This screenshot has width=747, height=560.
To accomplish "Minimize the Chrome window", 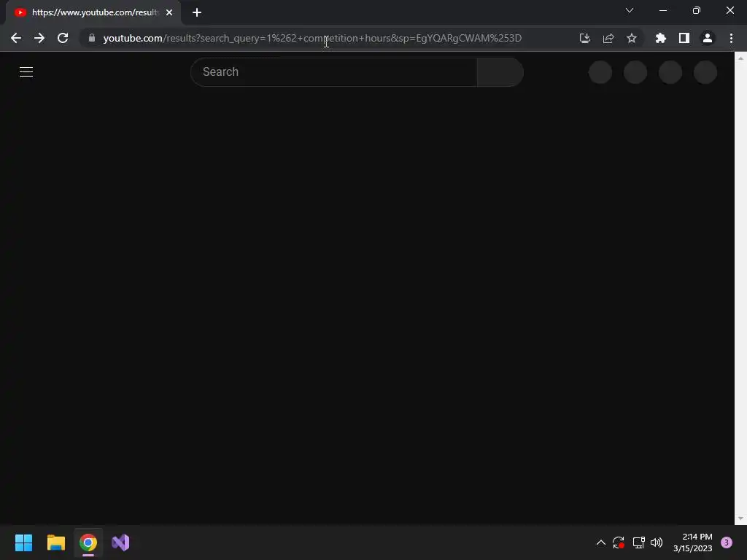I will click(x=663, y=10).
